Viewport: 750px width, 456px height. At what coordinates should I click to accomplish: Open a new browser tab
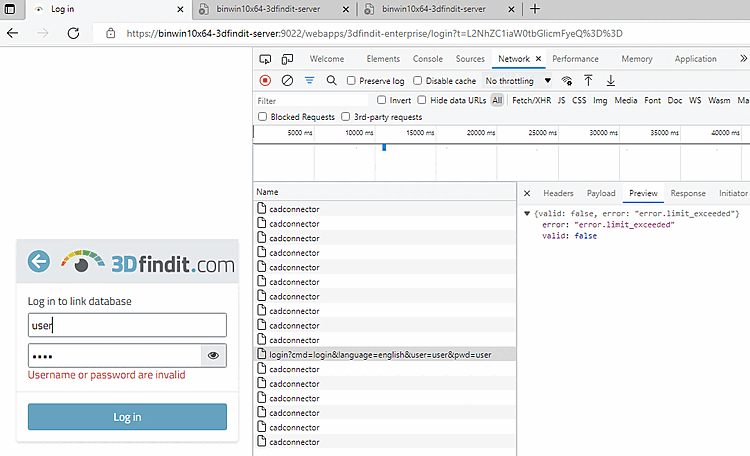[x=535, y=9]
